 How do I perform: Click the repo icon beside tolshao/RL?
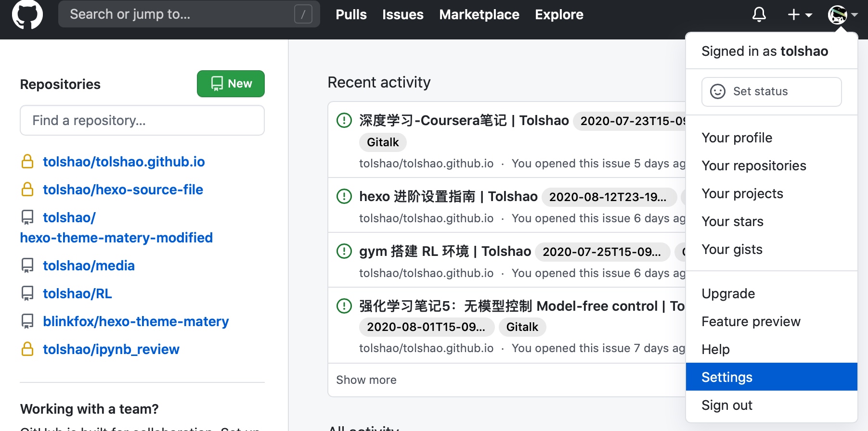(27, 293)
